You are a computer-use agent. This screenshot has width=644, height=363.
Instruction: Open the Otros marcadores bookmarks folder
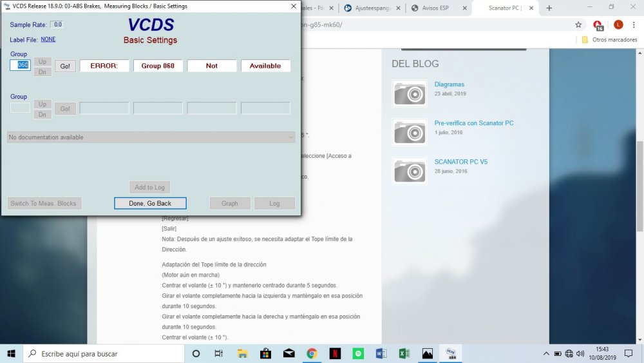(x=609, y=40)
